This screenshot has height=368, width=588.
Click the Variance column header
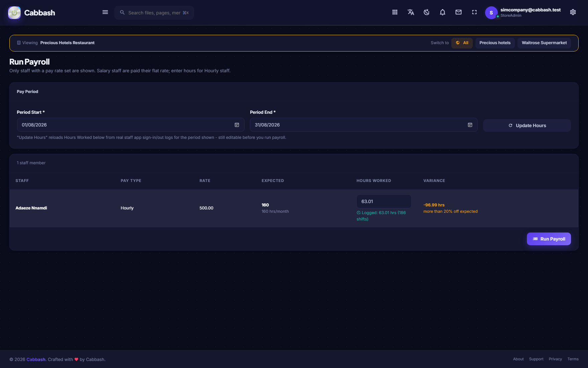click(x=434, y=181)
